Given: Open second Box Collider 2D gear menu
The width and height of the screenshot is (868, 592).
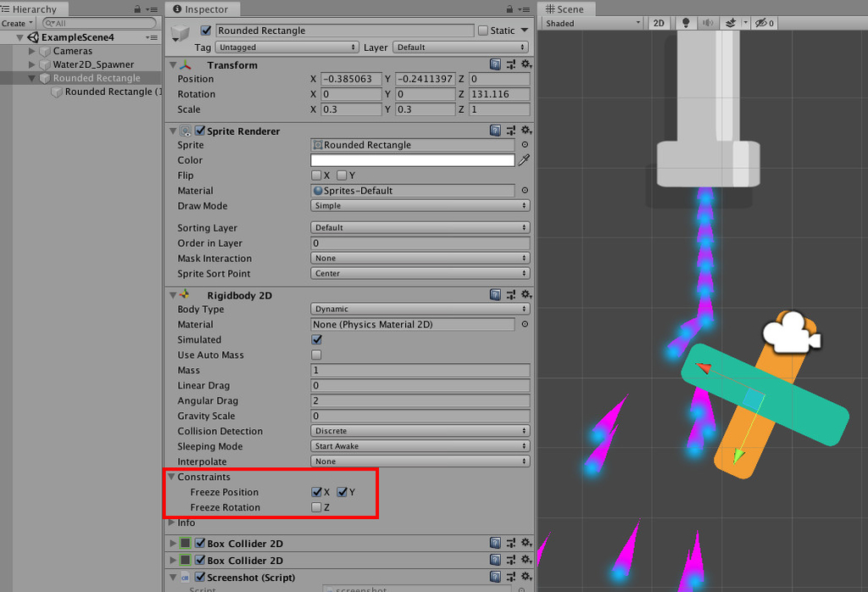Looking at the screenshot, I should [526, 560].
